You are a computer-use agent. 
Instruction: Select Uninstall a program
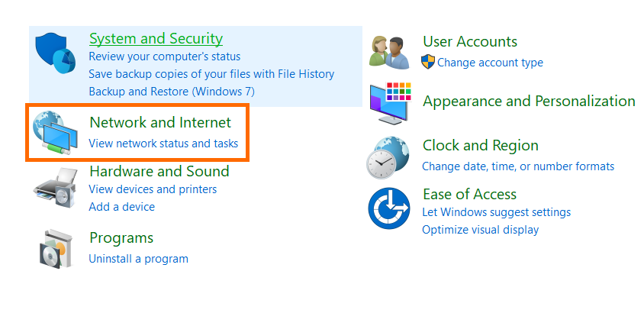pos(138,259)
